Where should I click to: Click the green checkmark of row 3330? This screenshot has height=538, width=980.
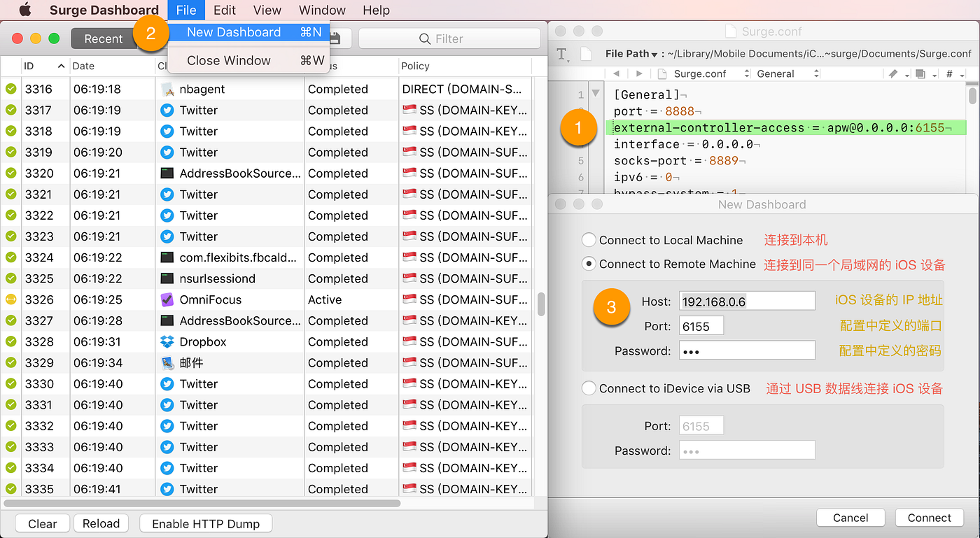pos(10,383)
